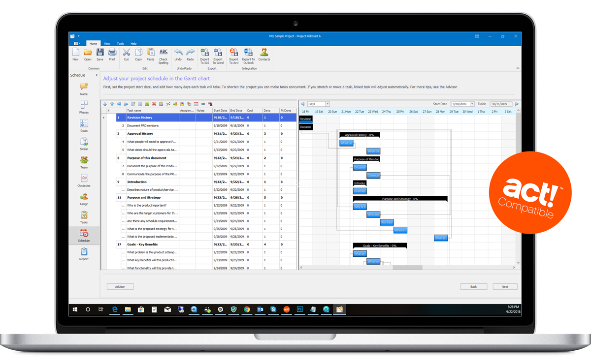This screenshot has width=591, height=364.
Task: Click the move task down arrow icon
Action: [x=112, y=104]
